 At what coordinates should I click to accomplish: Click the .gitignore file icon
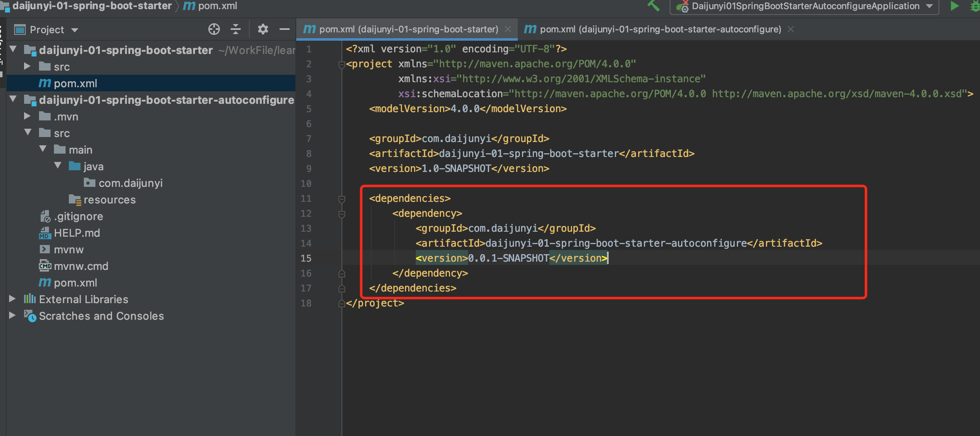[x=45, y=216]
